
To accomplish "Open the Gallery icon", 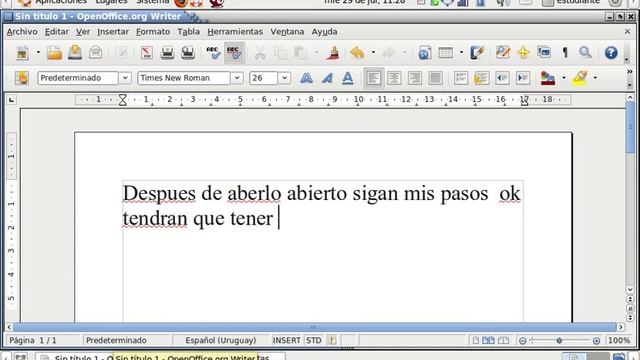I will [x=544, y=53].
